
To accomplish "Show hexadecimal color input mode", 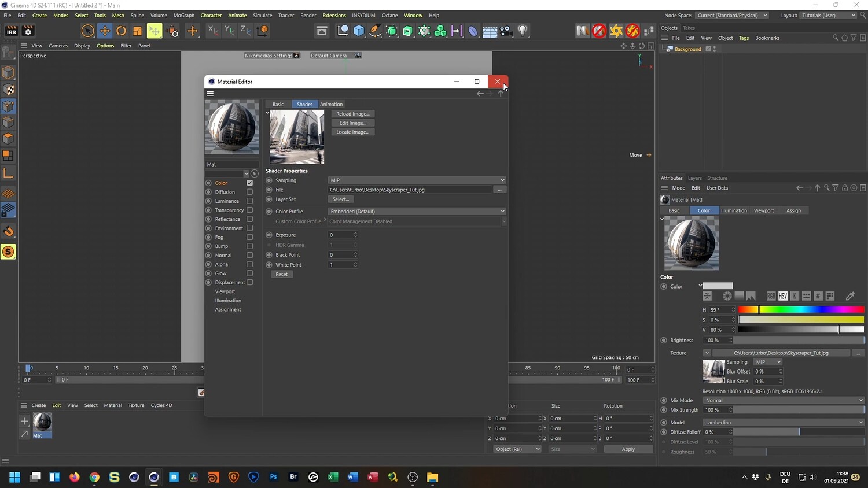I will pos(818,296).
